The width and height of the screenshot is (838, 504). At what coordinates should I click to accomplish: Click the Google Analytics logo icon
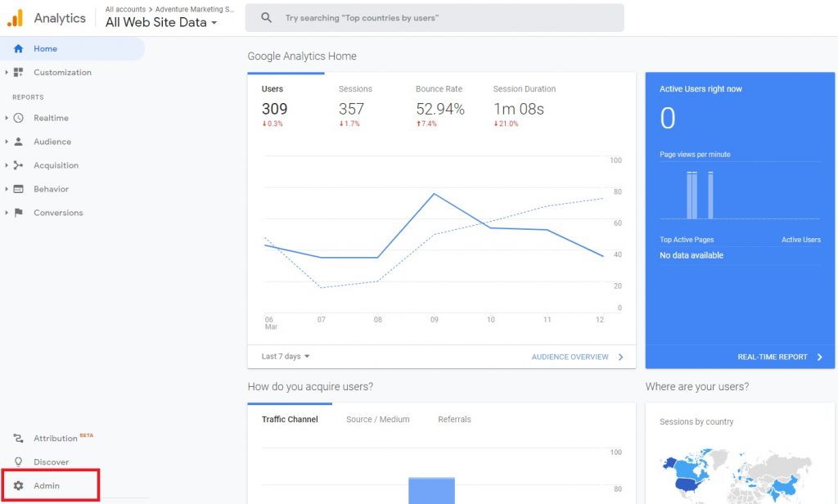[x=15, y=18]
